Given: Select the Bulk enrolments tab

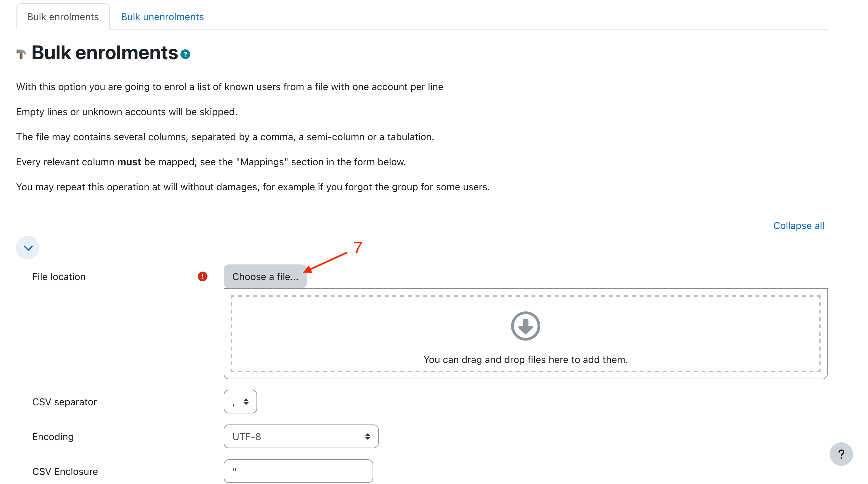Looking at the screenshot, I should [63, 17].
